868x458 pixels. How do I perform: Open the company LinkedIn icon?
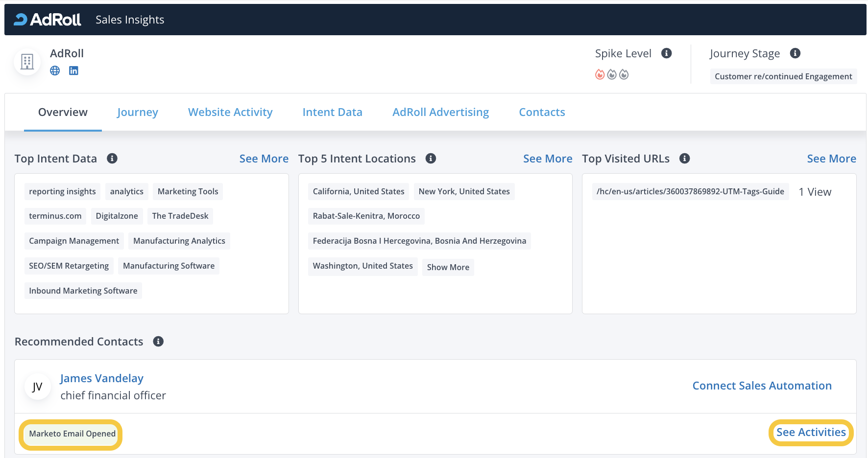point(73,70)
